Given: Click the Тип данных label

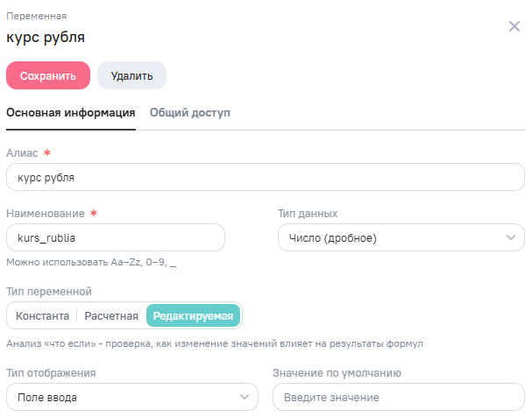Looking at the screenshot, I should (308, 214).
